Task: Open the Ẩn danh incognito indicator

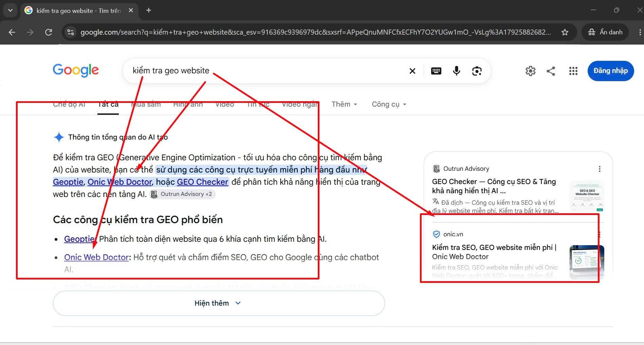Action: [x=605, y=32]
